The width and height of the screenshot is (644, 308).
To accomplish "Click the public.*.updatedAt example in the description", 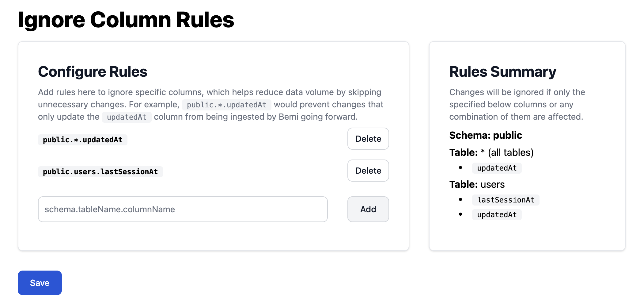I will 226,105.
